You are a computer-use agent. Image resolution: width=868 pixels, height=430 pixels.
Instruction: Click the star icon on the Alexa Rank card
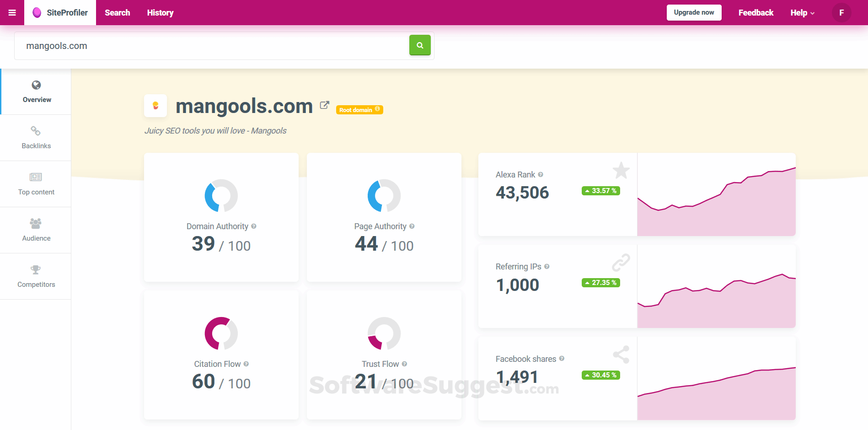click(621, 170)
